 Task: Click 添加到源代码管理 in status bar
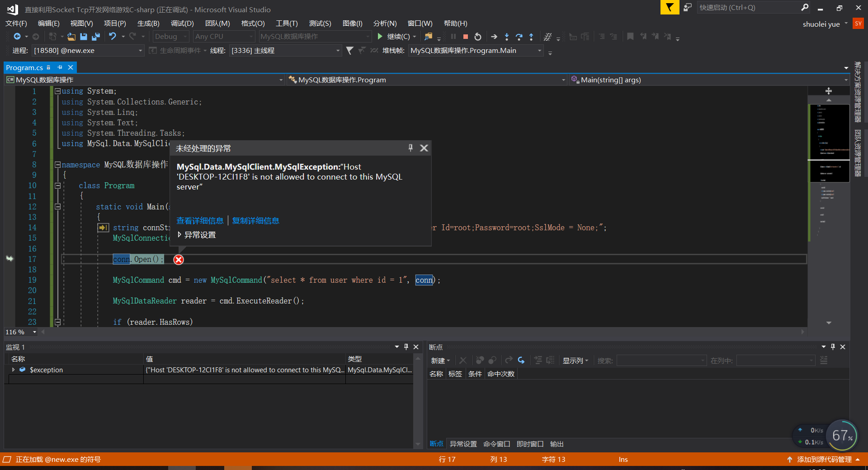[x=824, y=460]
